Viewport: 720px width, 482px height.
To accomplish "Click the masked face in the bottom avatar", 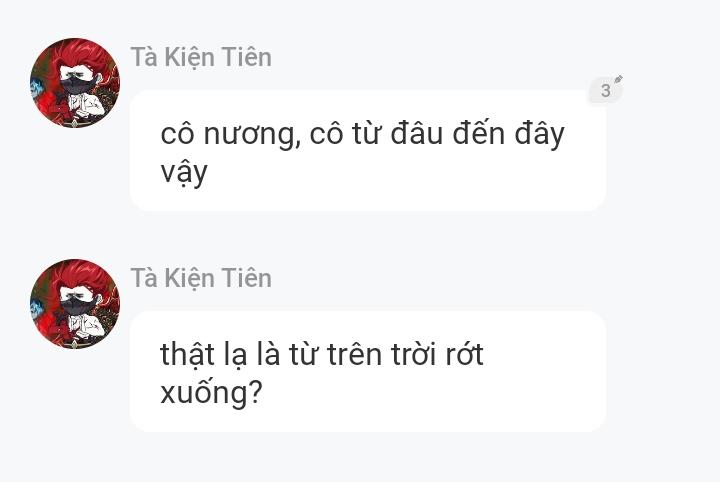I will pos(75,300).
